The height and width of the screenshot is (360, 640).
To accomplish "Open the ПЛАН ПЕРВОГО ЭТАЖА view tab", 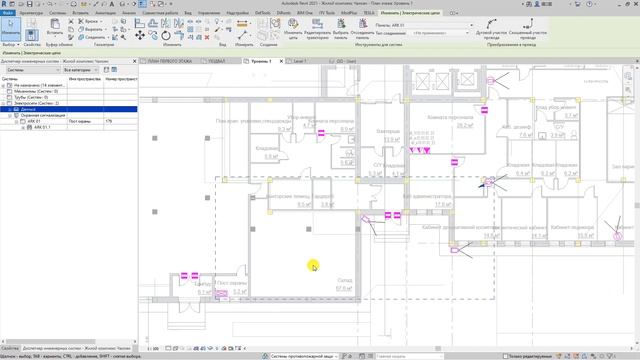I will point(170,61).
